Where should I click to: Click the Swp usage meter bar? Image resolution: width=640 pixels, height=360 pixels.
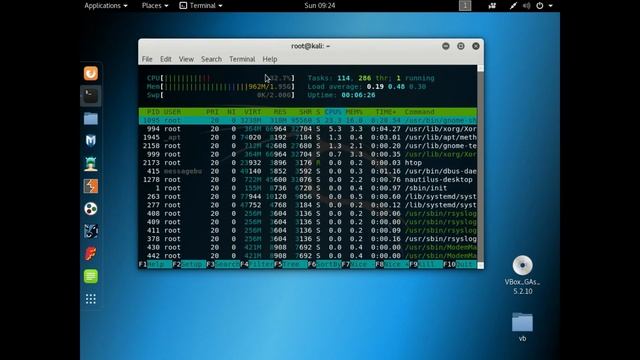(x=221, y=95)
